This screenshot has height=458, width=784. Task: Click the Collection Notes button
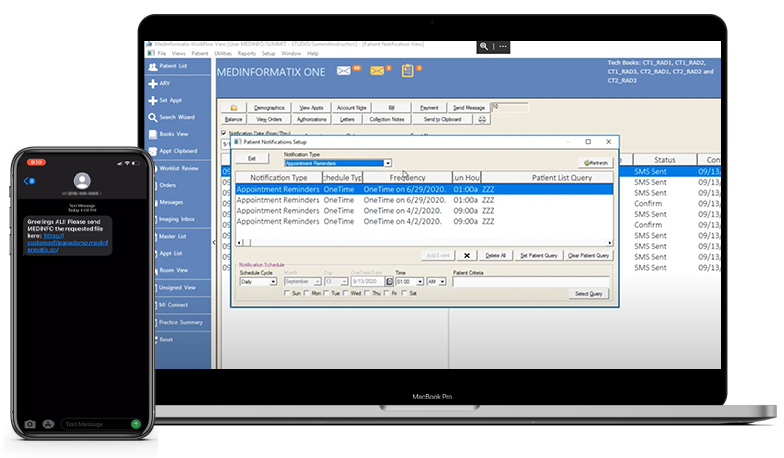pyautogui.click(x=386, y=120)
